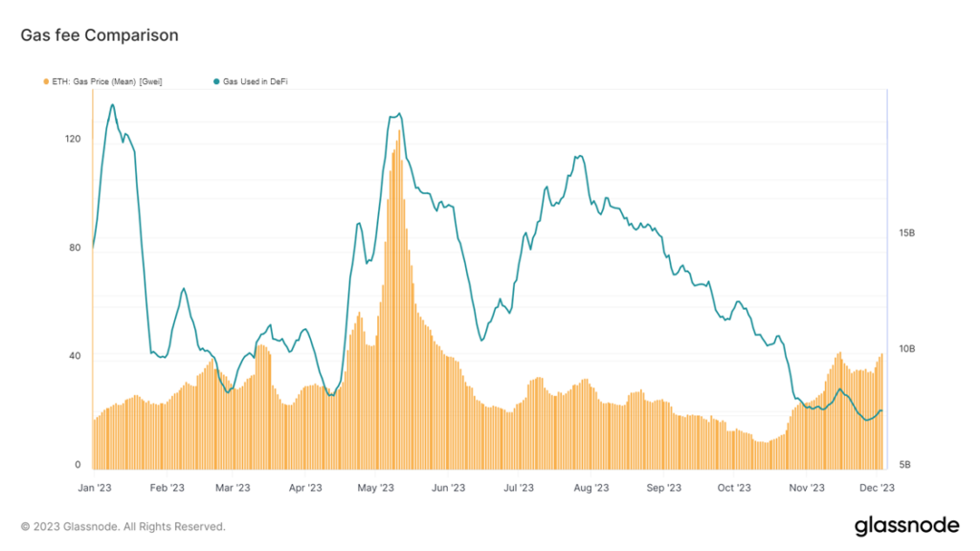Click the teal line's early August peak
This screenshot has height=551, width=980.
click(x=578, y=157)
